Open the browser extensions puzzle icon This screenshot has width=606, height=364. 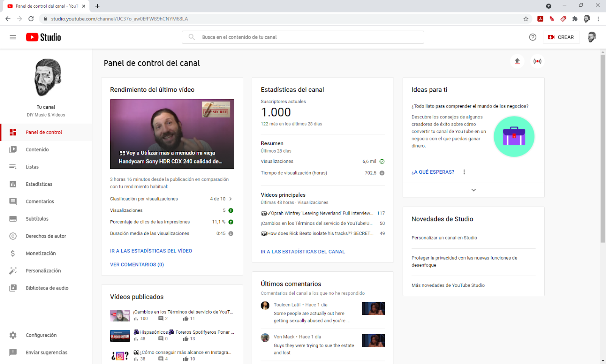[x=575, y=19]
